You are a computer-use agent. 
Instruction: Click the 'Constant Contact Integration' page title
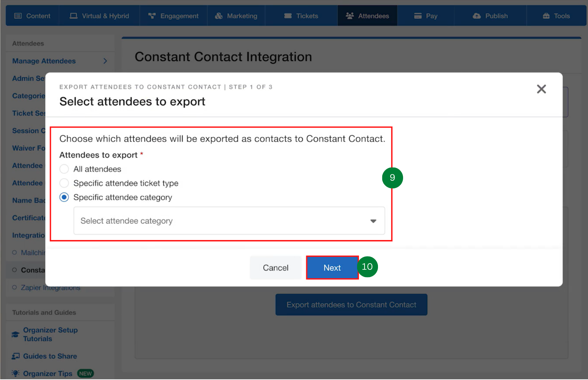[223, 57]
